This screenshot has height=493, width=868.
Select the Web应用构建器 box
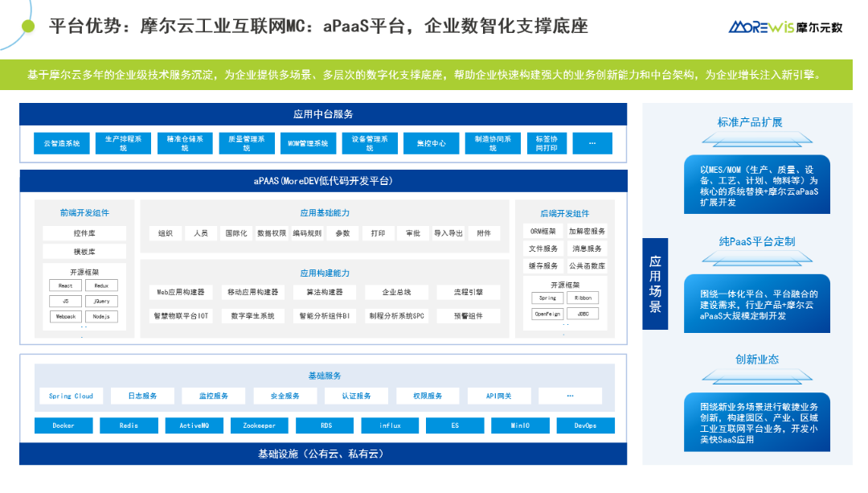pyautogui.click(x=181, y=292)
